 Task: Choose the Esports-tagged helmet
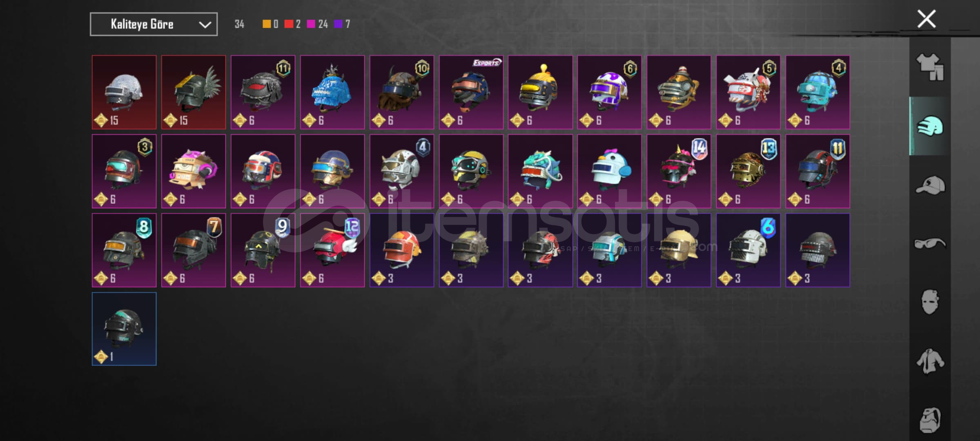(x=471, y=92)
